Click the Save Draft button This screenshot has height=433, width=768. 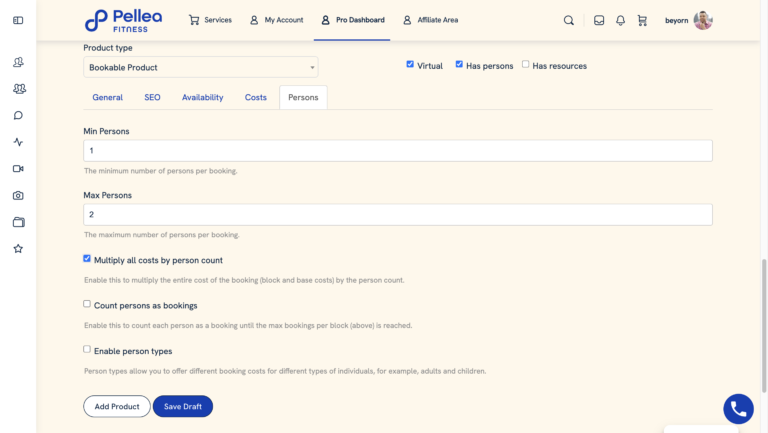click(x=183, y=407)
